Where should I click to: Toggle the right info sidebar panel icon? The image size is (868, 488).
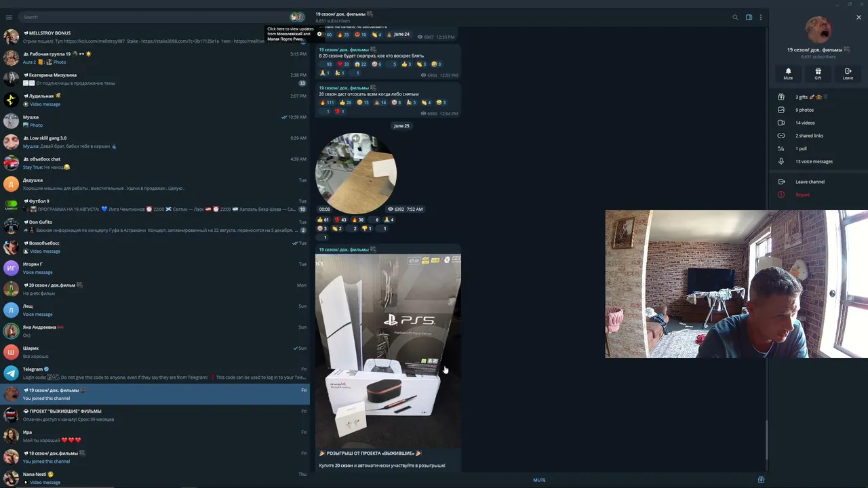tap(749, 17)
